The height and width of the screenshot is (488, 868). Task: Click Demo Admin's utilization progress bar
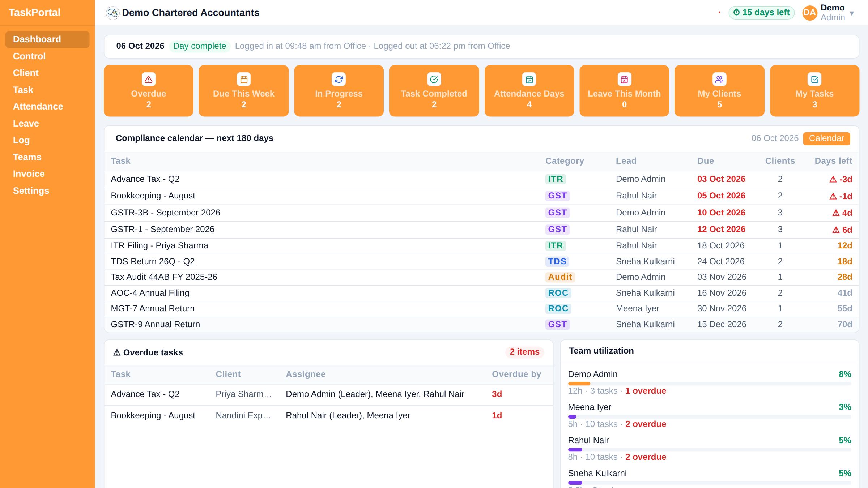[x=710, y=384]
